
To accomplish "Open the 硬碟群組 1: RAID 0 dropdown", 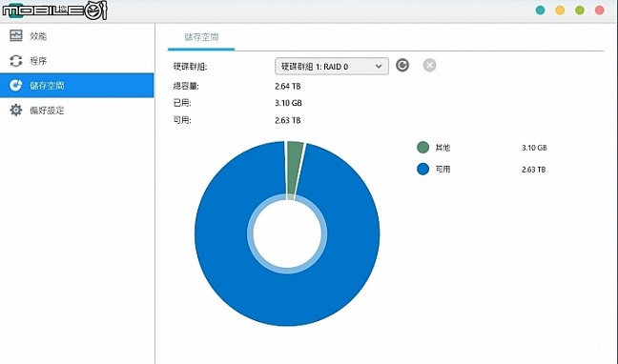I will coord(332,66).
